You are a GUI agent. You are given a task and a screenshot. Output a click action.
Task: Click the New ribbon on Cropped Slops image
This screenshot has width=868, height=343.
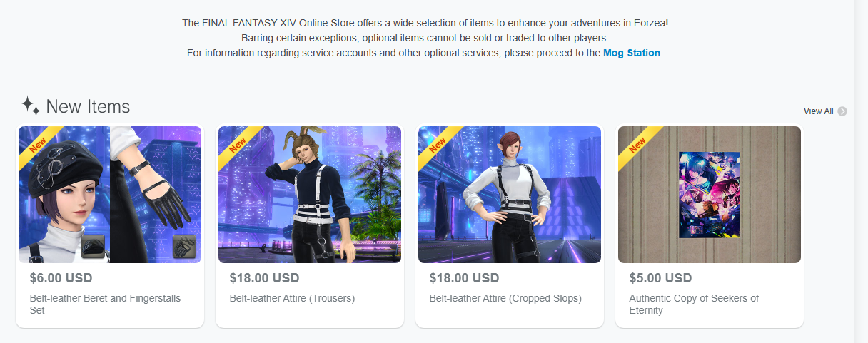point(438,144)
